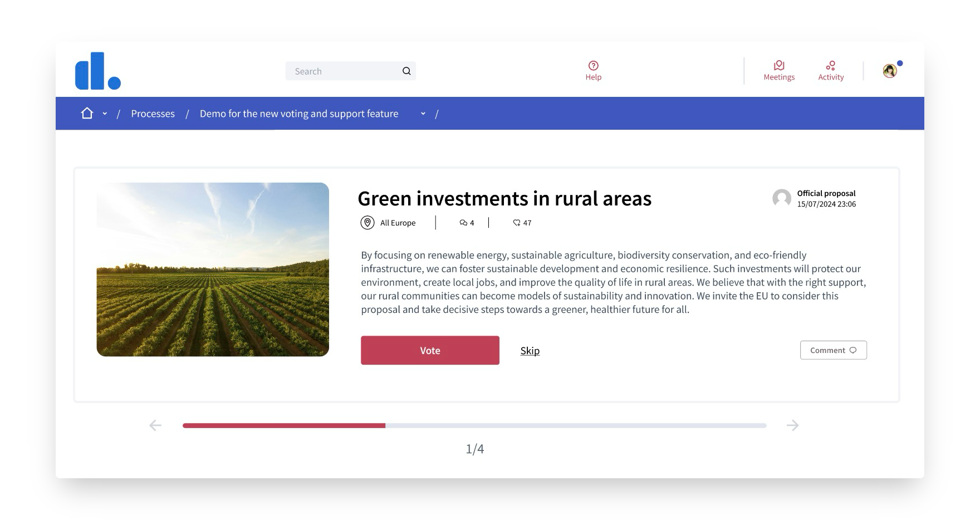Click the Comment button
The width and height of the screenshot is (980, 520).
(x=833, y=350)
